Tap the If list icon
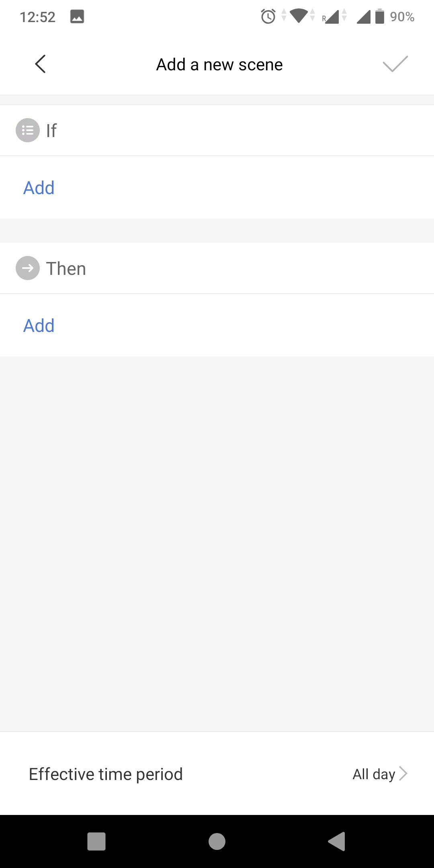434x868 pixels. click(28, 130)
